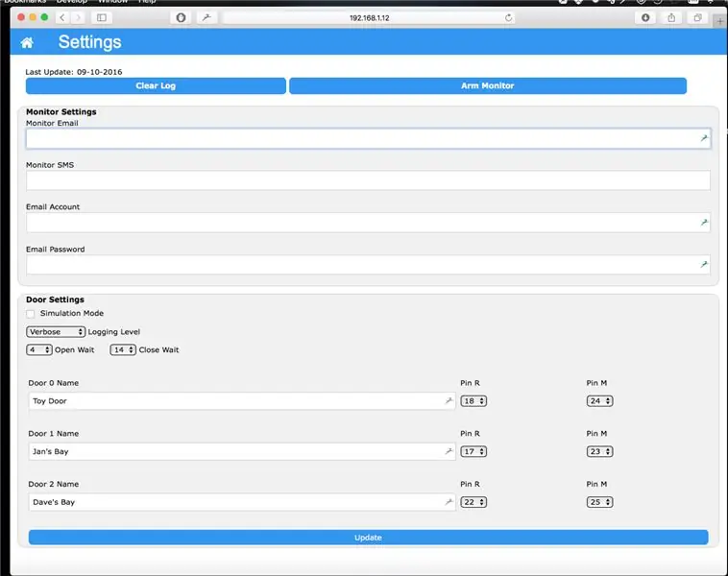Go forward with Safari forward arrow
This screenshot has width=728, height=576.
click(78, 17)
